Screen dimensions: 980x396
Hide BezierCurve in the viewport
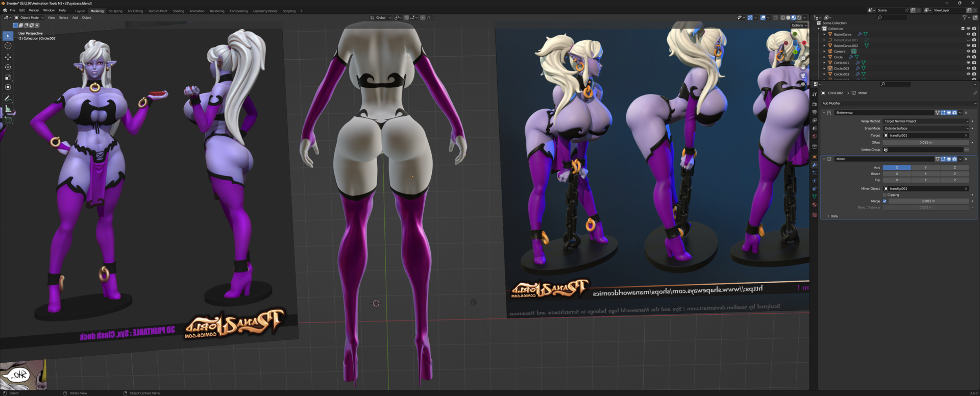coord(968,34)
